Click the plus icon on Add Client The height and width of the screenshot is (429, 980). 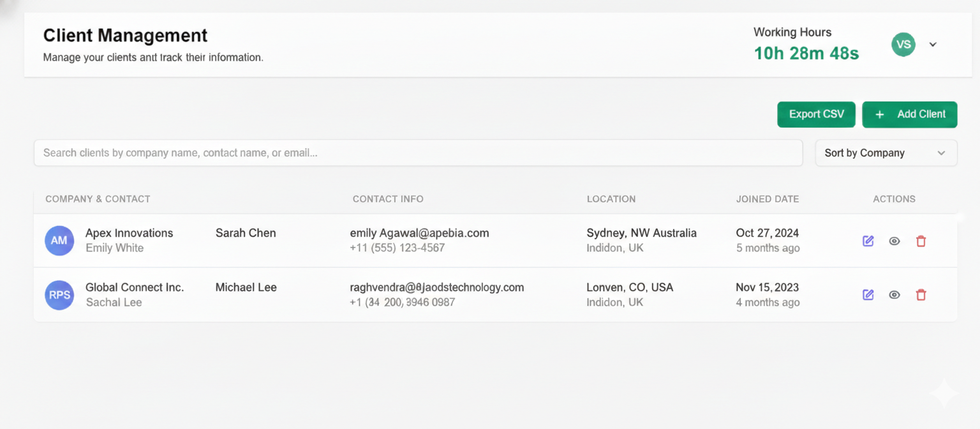click(880, 114)
